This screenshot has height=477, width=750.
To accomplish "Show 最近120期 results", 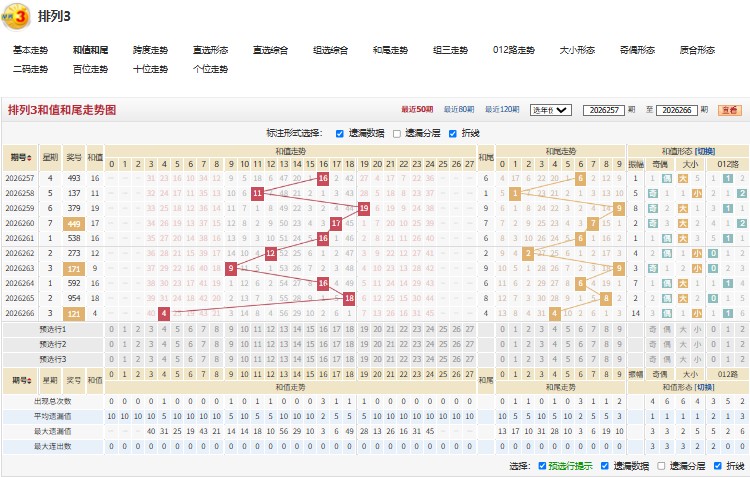I will 502,110.
